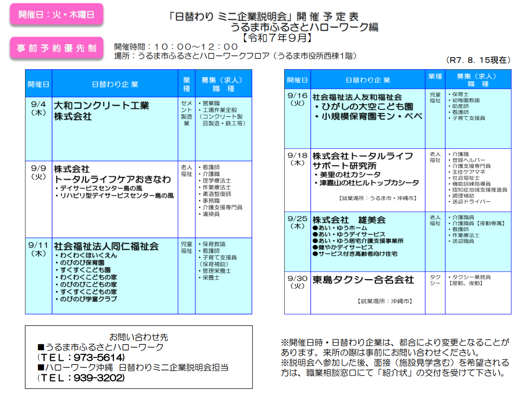The width and height of the screenshot is (532, 405).
Task: Click the pink 開催日：火・木曜日 label
Action: click(56, 14)
